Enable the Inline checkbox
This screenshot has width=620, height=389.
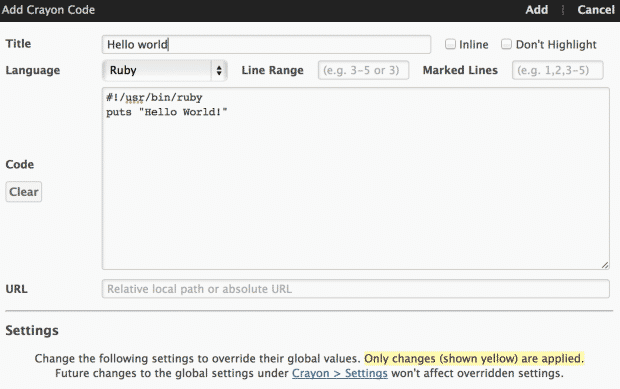click(450, 44)
